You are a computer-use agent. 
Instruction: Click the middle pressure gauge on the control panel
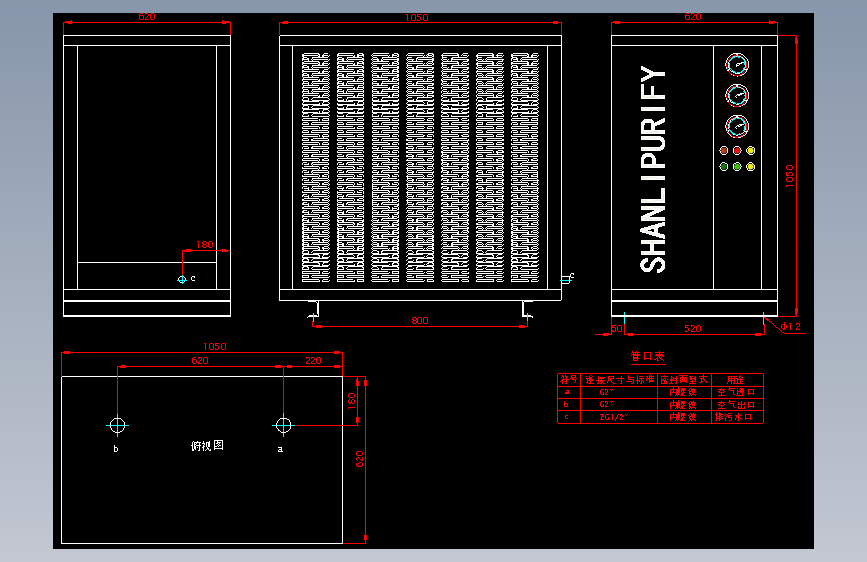737,95
